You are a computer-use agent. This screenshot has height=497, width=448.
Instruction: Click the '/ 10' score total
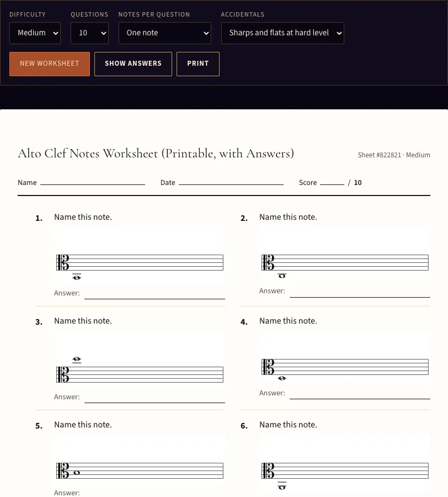point(355,183)
